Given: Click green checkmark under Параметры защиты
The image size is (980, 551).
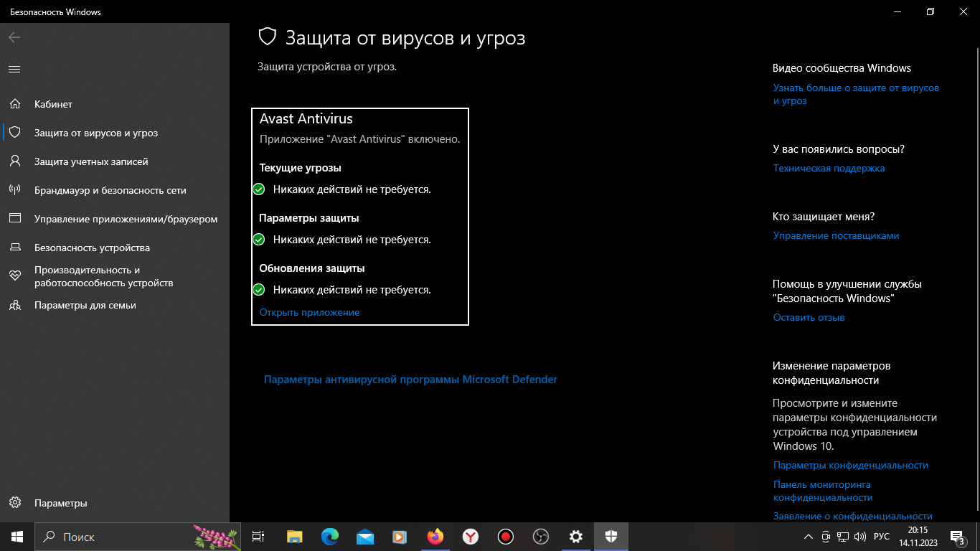Looking at the screenshot, I should pyautogui.click(x=259, y=240).
